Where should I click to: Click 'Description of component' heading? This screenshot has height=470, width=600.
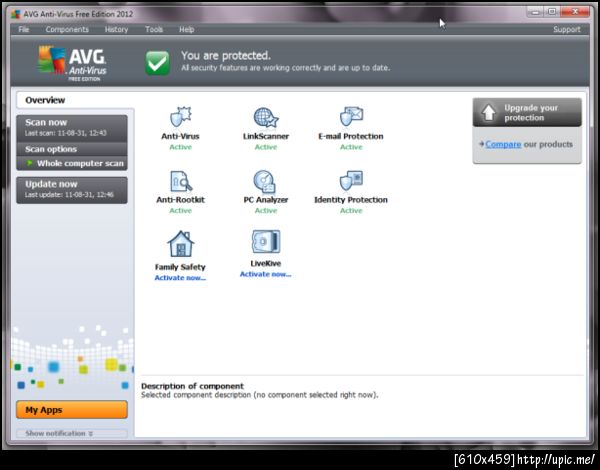[x=192, y=386]
